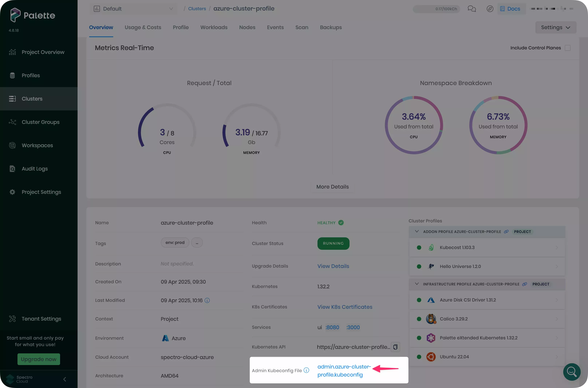Screen dimensions: 588x388
Task: Click the Last Modified info icon
Action: click(x=207, y=300)
